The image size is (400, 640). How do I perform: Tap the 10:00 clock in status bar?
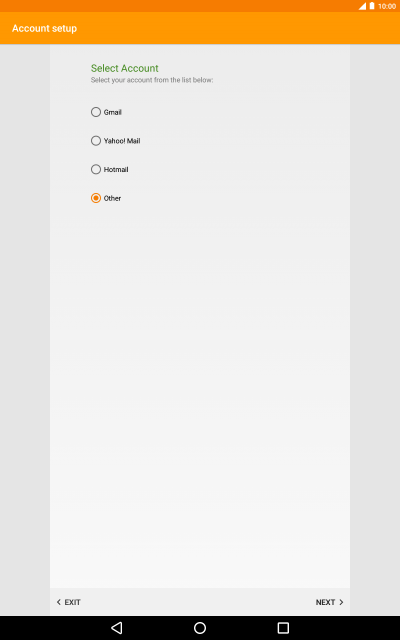pos(387,6)
